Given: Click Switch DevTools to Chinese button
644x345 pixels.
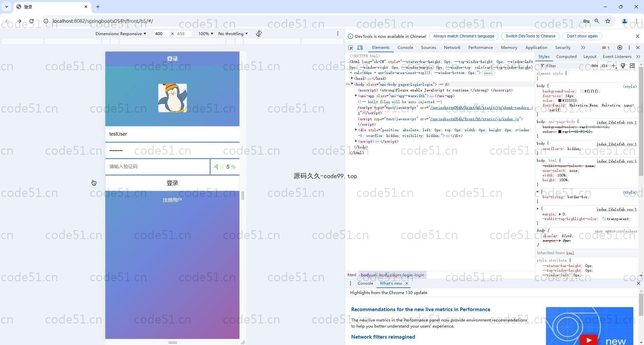Looking at the screenshot, I should (530, 36).
